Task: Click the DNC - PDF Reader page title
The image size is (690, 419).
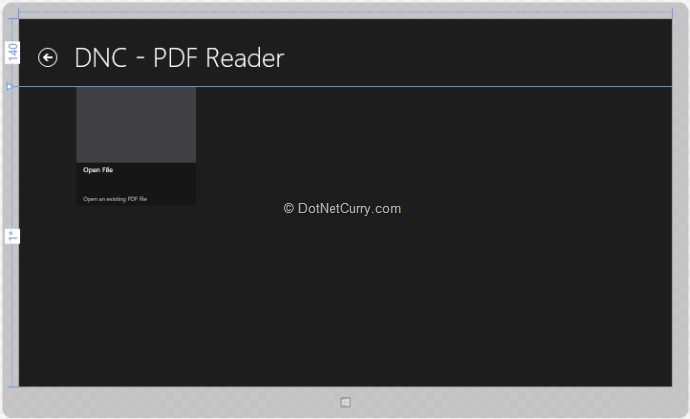Action: (x=179, y=58)
